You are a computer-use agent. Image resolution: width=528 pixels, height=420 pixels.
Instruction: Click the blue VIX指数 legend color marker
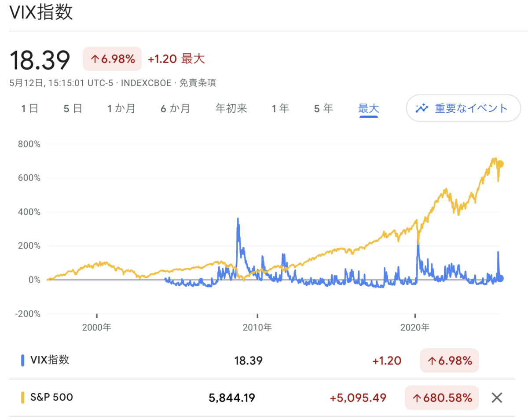22,361
